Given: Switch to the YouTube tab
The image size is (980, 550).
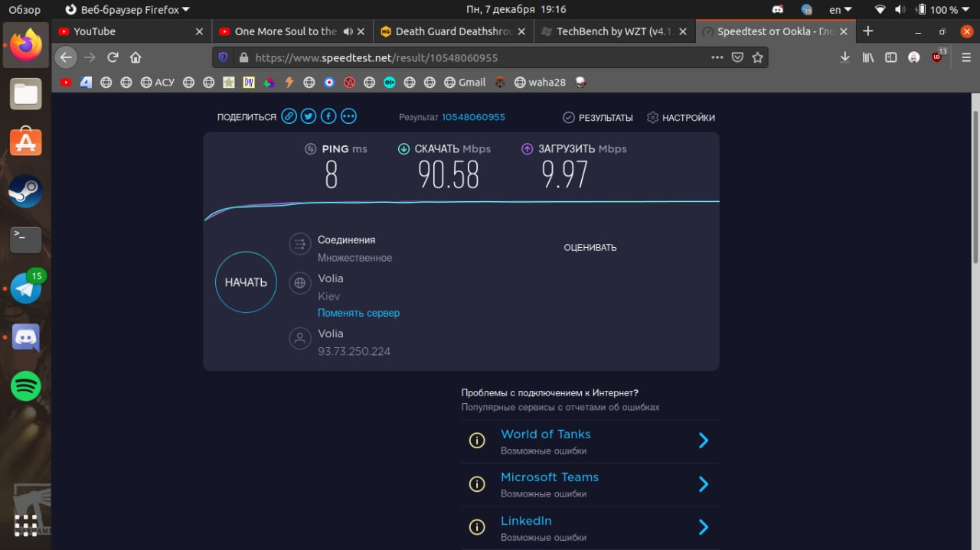Looking at the screenshot, I should coord(131,31).
